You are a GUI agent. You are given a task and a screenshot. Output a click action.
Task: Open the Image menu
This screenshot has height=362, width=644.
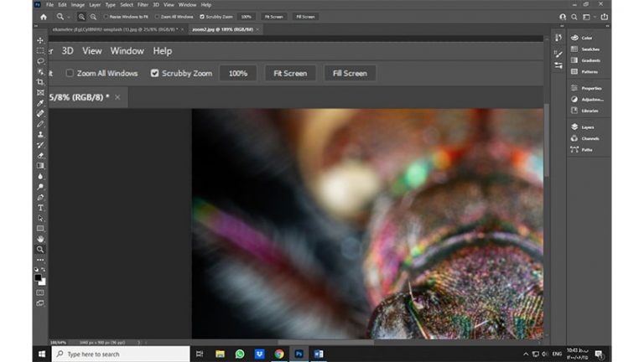click(78, 5)
